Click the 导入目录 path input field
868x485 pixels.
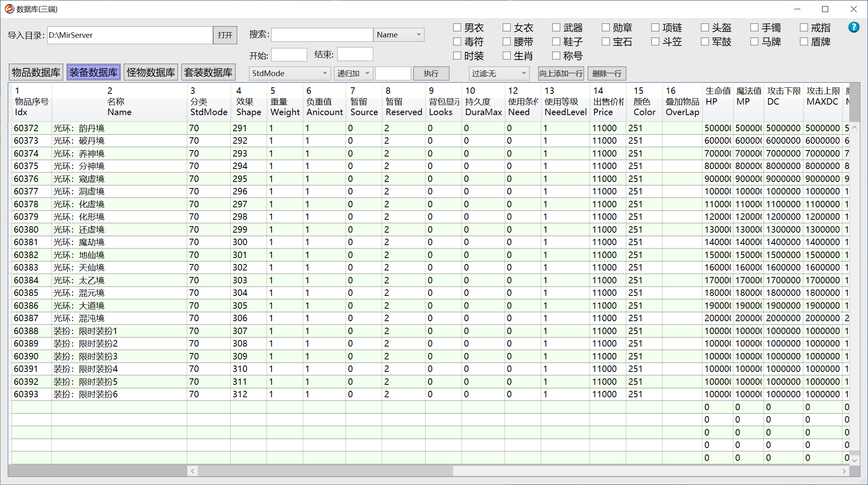pyautogui.click(x=130, y=35)
